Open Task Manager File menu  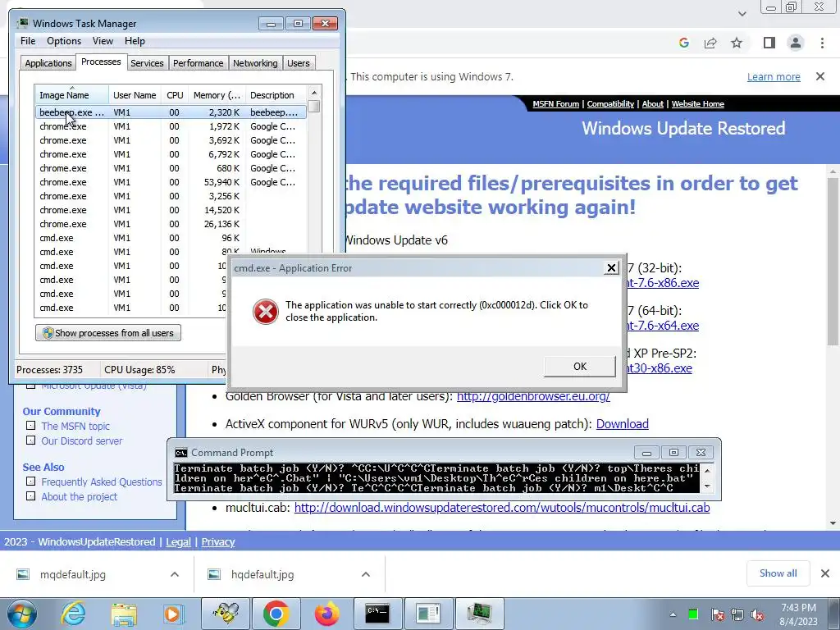point(28,41)
